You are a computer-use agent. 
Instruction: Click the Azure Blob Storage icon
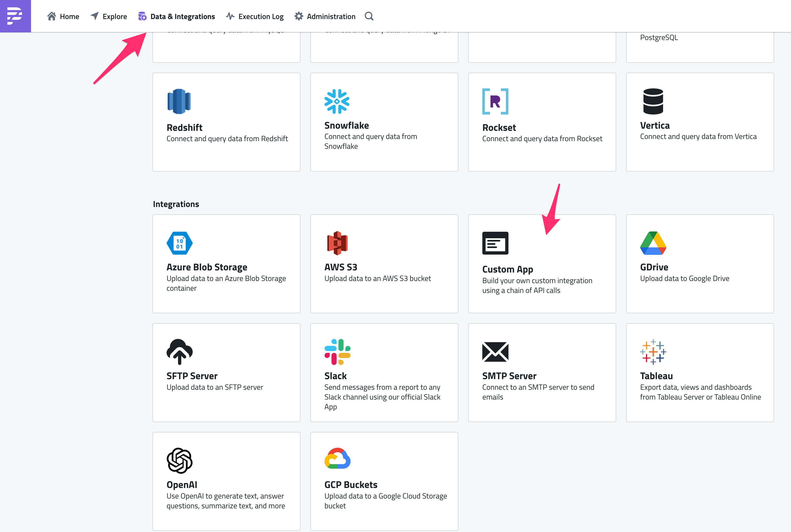[180, 243]
